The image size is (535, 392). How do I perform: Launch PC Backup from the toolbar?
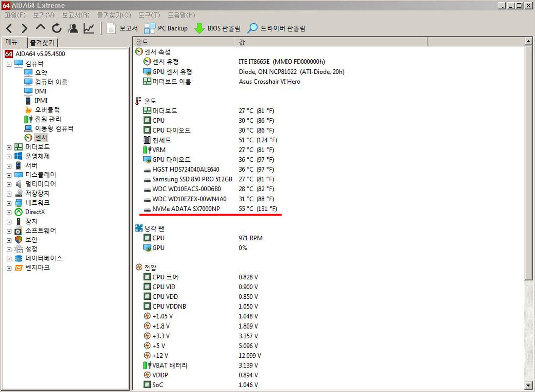click(x=149, y=28)
